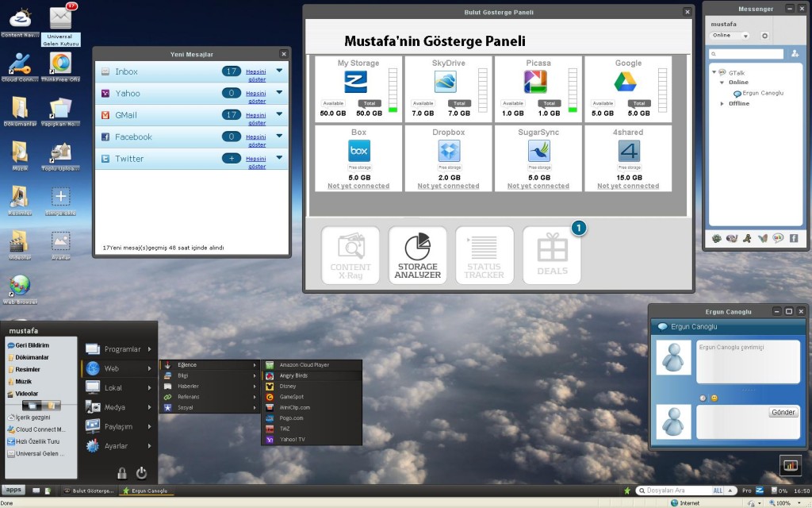
Task: Click the Facebook icon at Messenger bottom
Action: [x=793, y=238]
